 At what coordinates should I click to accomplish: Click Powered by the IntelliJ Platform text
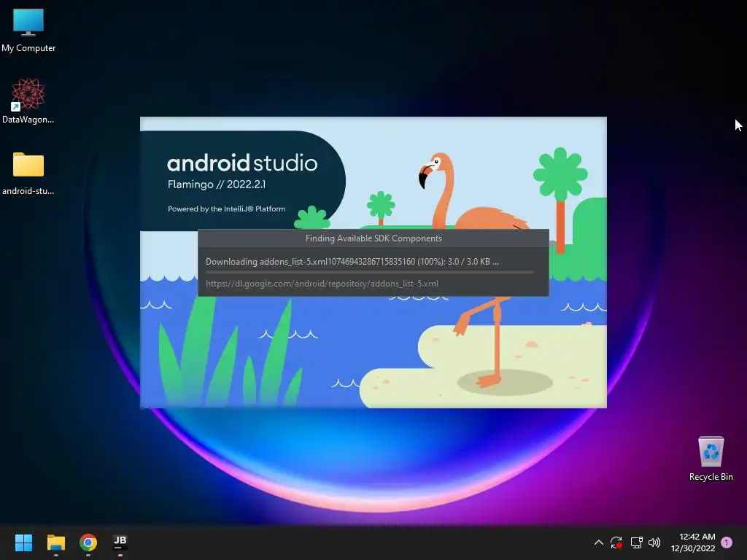(x=227, y=209)
